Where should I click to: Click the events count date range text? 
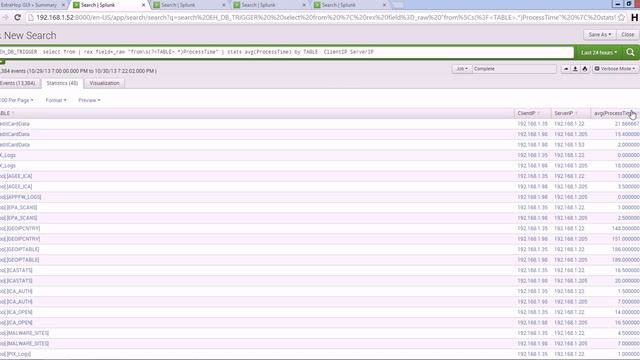click(78, 71)
